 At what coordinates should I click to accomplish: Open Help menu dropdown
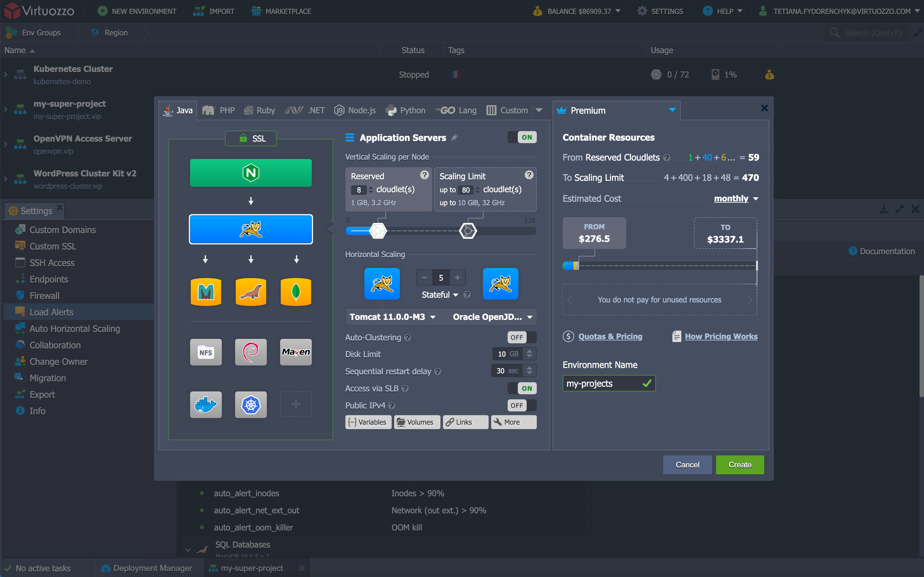pyautogui.click(x=722, y=11)
